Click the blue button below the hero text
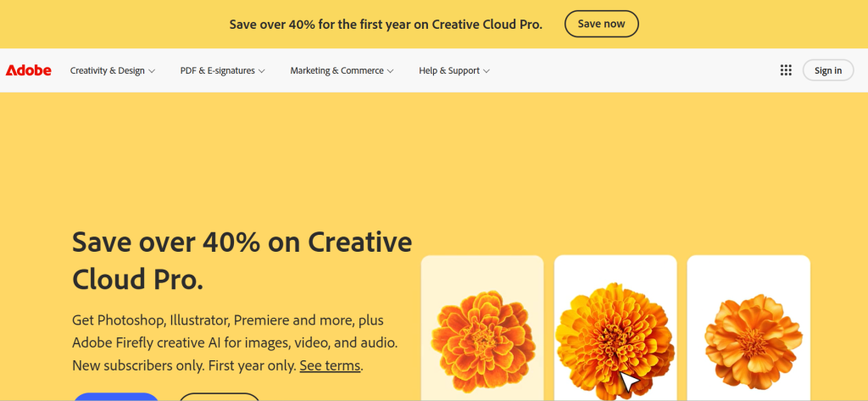Screen dimensions: 868x401 coord(116,396)
